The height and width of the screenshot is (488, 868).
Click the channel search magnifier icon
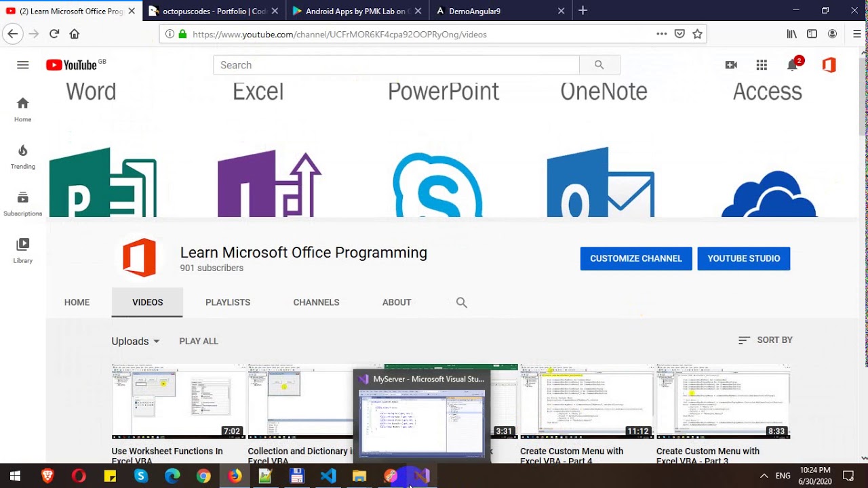(x=462, y=303)
